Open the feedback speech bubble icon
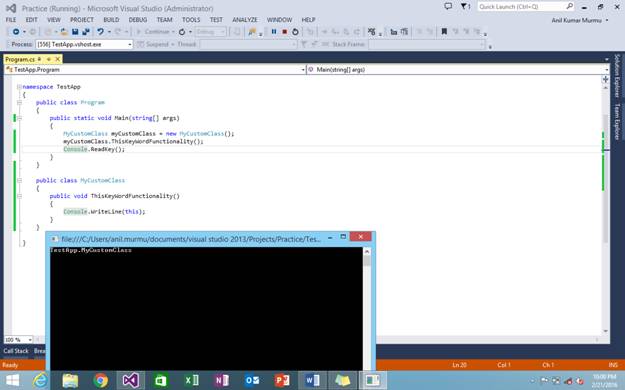 tap(448, 6)
